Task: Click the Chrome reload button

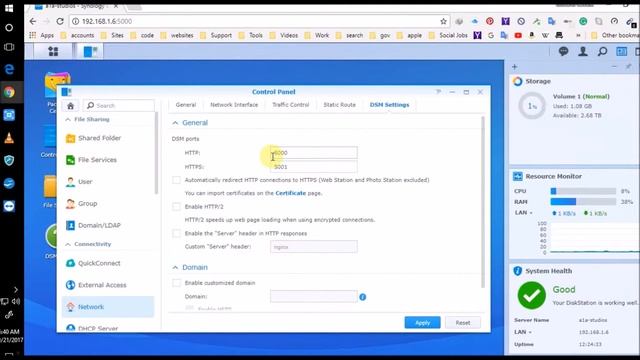Action: pyautogui.click(x=60, y=21)
